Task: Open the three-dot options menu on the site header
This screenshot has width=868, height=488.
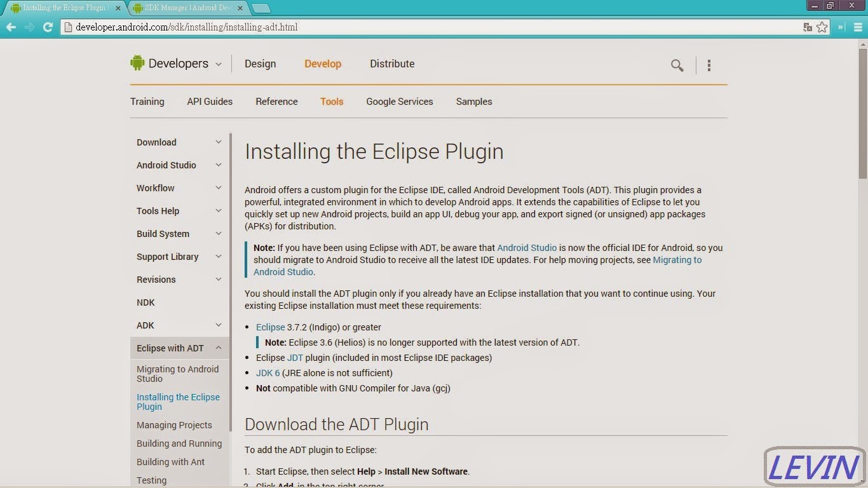Action: [x=709, y=65]
